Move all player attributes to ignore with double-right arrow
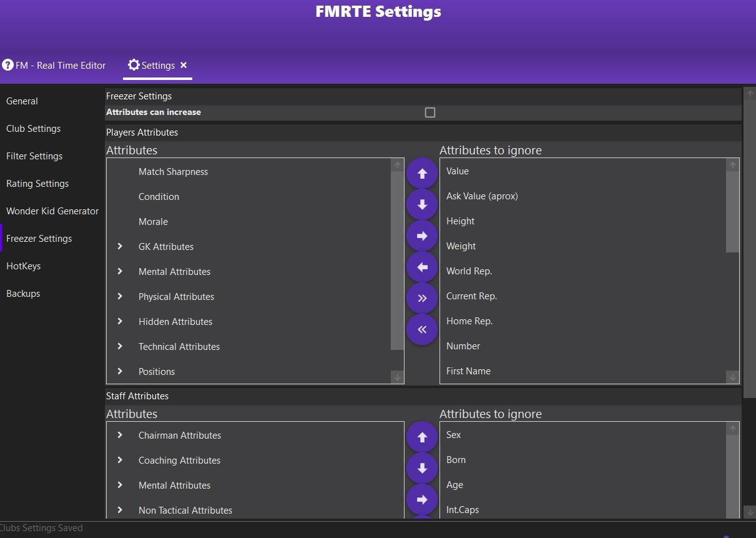756x538 pixels. (x=422, y=299)
